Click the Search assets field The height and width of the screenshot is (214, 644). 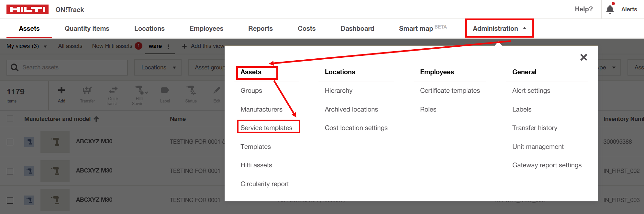[x=71, y=67]
